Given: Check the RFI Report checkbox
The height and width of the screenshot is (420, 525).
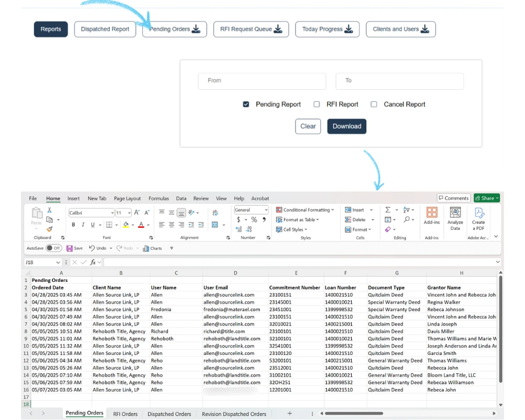Looking at the screenshot, I should point(317,104).
